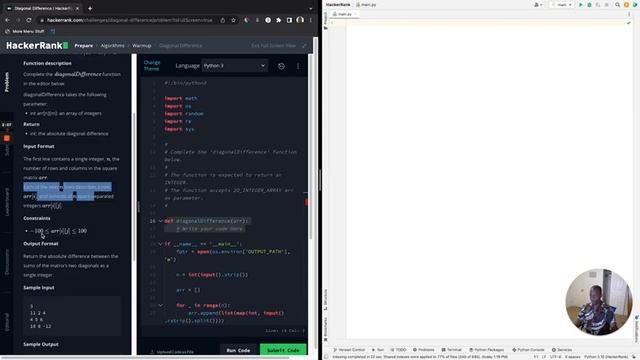Click the reset code history icon

tap(281, 66)
